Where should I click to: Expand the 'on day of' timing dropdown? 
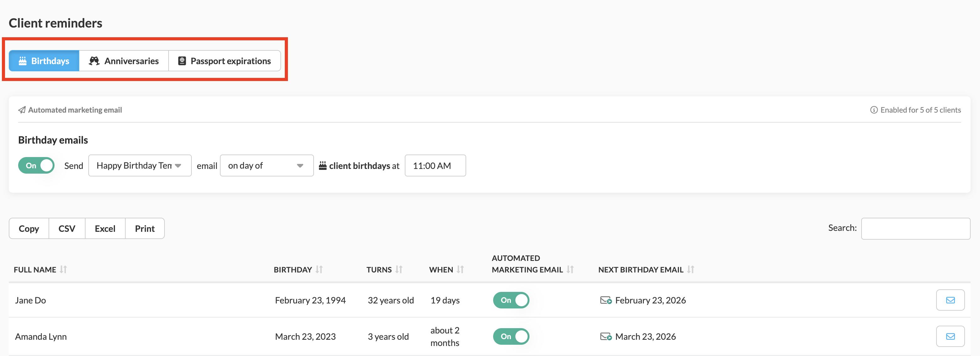click(x=266, y=165)
